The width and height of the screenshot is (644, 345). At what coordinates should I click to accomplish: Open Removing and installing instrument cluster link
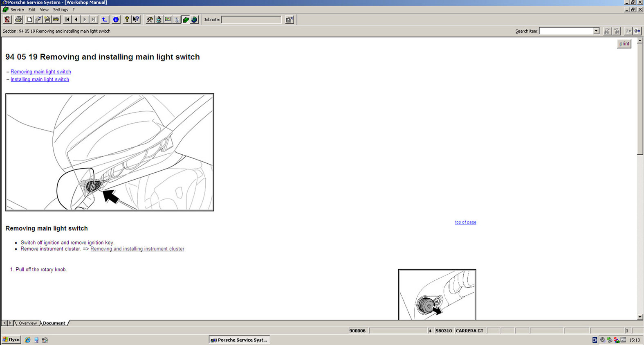[x=137, y=249]
